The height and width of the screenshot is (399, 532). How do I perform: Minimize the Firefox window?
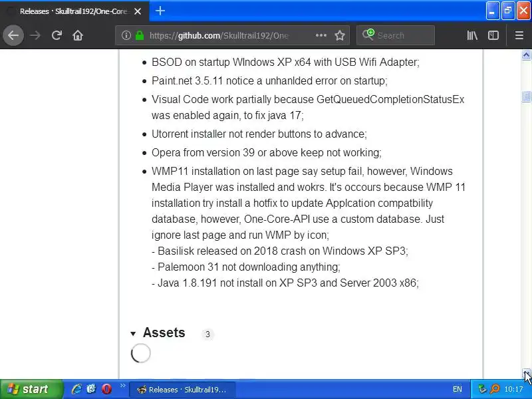(492, 11)
